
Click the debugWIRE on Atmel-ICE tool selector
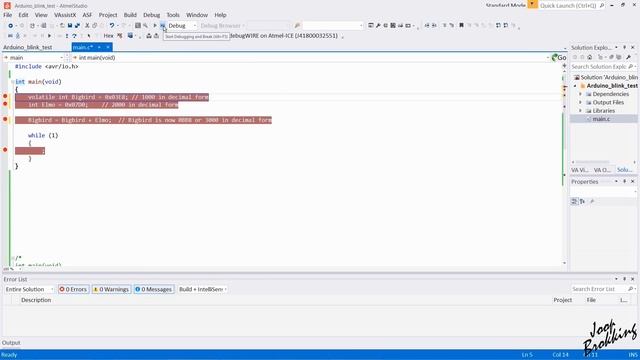coord(284,36)
